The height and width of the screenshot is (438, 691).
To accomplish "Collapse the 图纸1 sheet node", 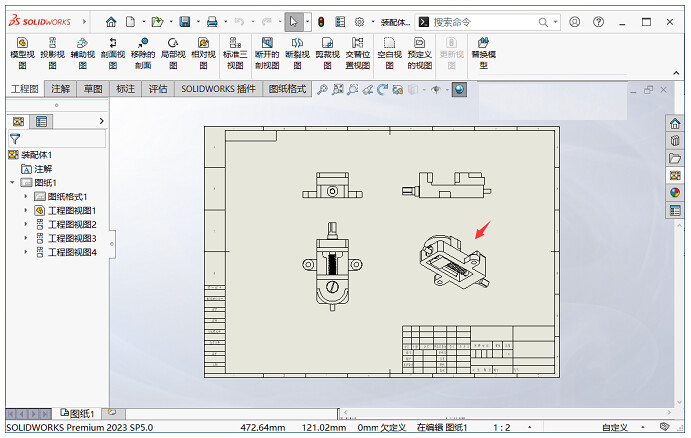I will 12,183.
